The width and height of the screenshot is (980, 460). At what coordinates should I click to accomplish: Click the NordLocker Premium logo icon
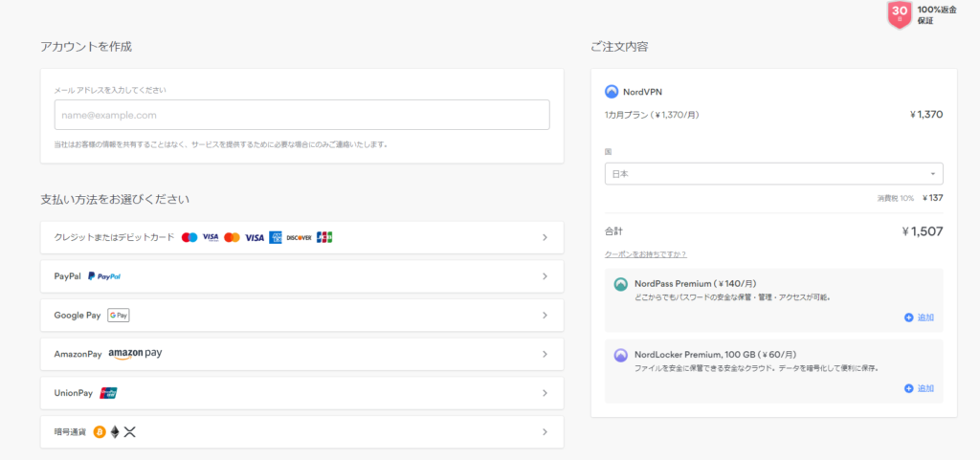point(620,355)
